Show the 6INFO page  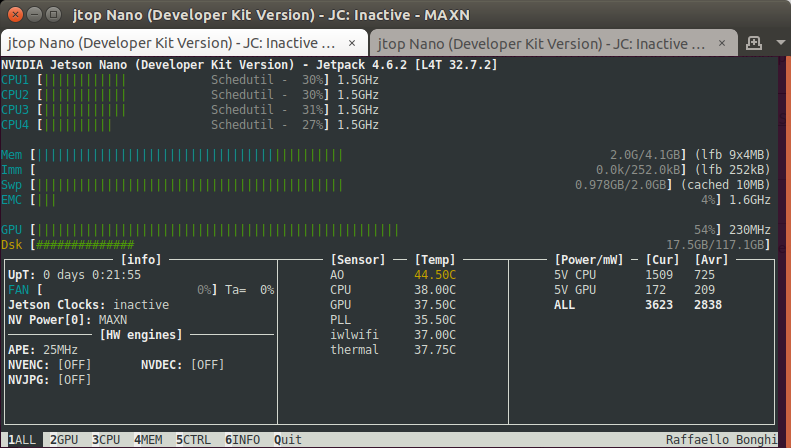(x=243, y=440)
